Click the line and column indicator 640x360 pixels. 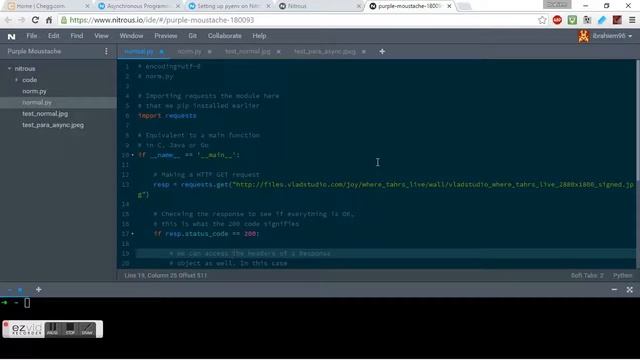tap(166, 276)
